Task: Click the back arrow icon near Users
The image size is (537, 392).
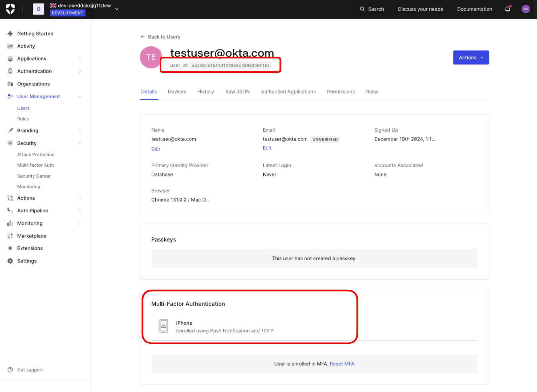Action: click(x=143, y=37)
